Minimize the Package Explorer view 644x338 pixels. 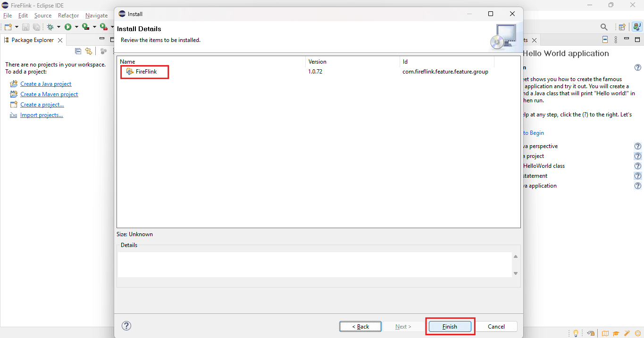[x=102, y=39]
